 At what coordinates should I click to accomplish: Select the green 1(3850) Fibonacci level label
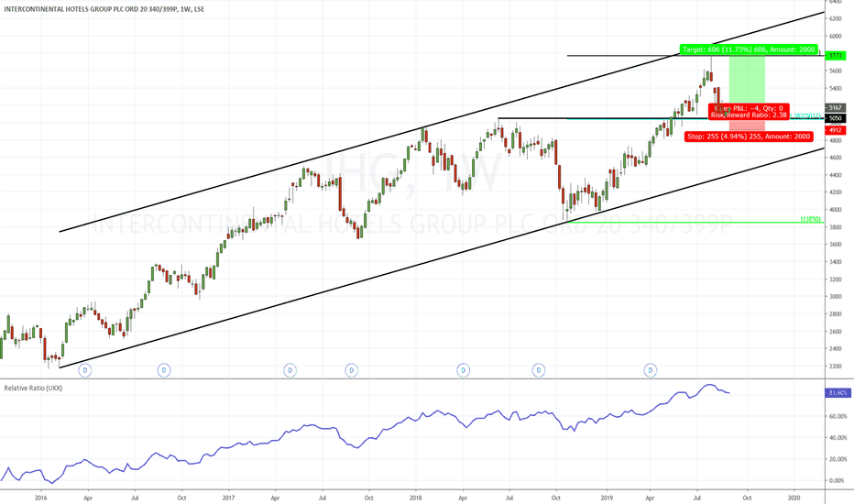tap(810, 219)
